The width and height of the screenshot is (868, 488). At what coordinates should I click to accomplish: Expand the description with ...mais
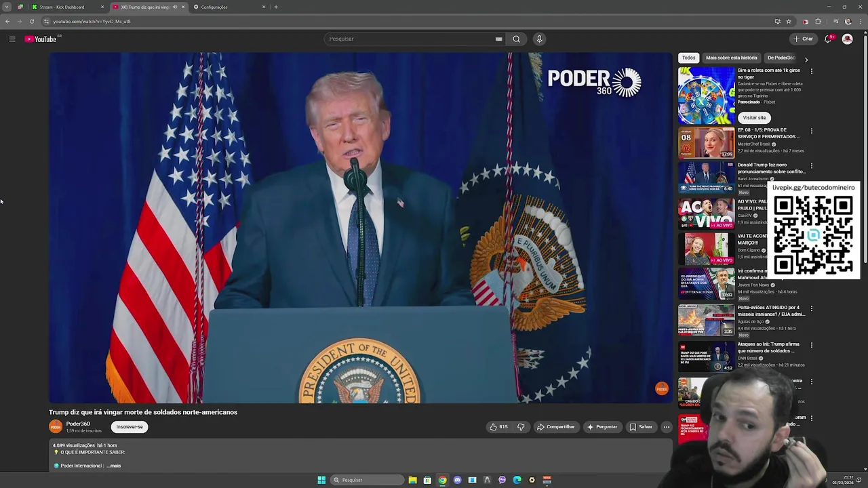[114, 466]
